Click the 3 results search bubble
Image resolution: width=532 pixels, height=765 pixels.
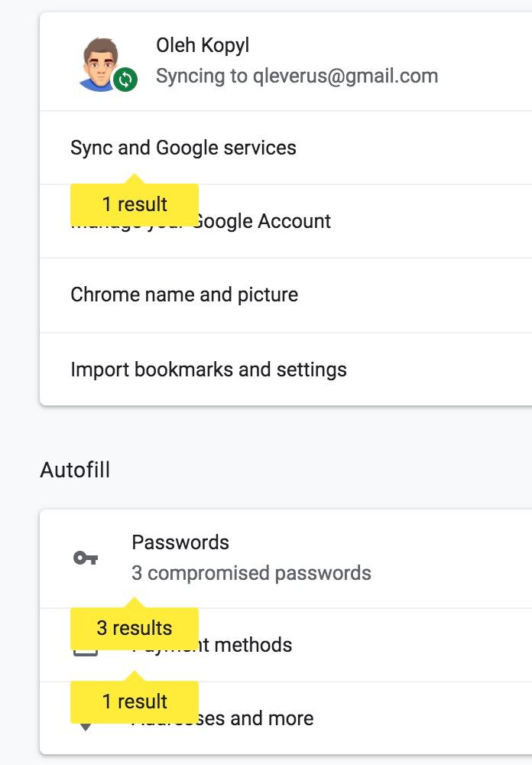pyautogui.click(x=135, y=628)
